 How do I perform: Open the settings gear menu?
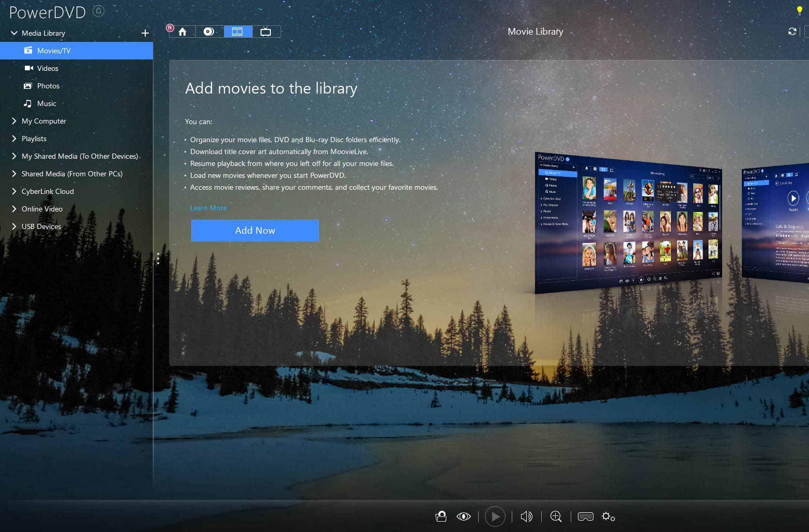click(608, 516)
